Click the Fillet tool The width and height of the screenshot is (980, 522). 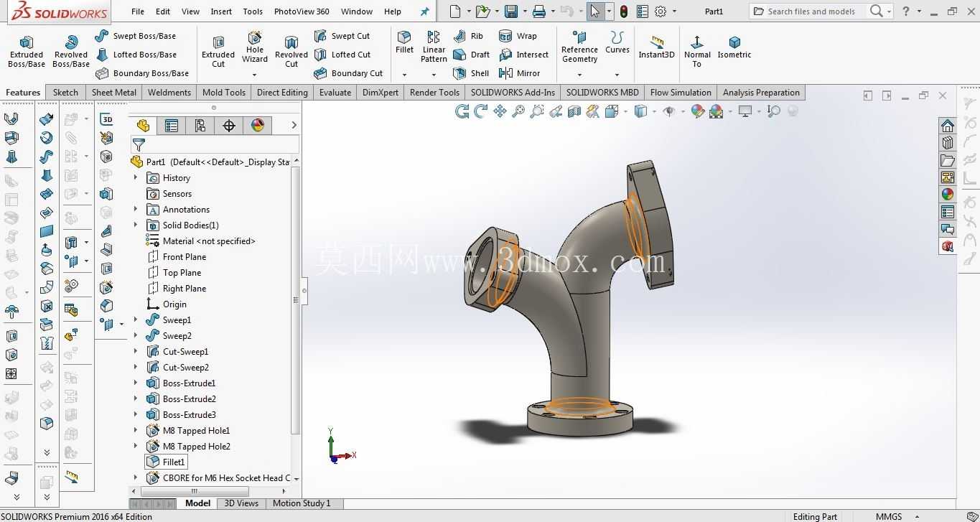click(404, 42)
